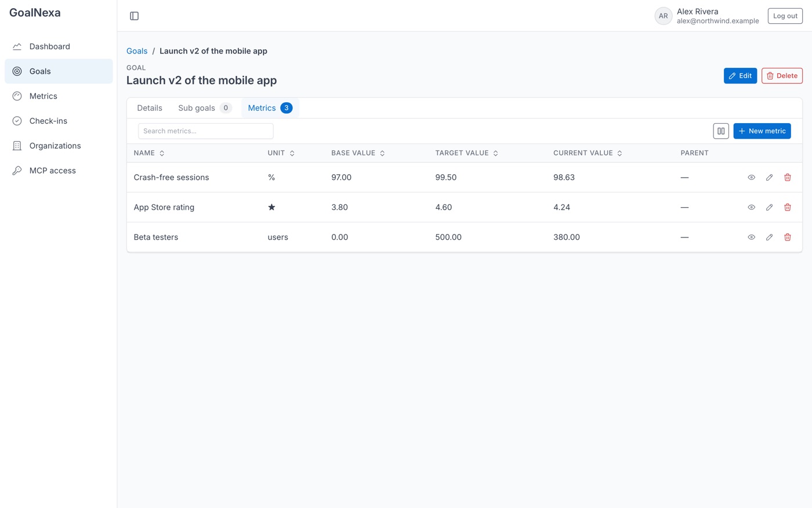Open MCP access page
Screen dimensions: 812x508
point(59,171)
